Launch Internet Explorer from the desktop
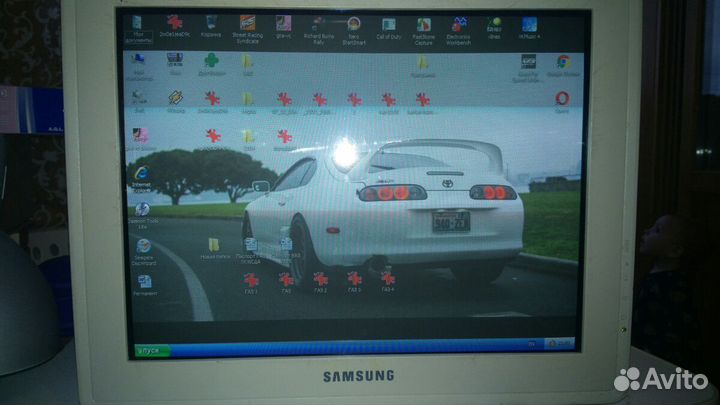 (x=141, y=179)
